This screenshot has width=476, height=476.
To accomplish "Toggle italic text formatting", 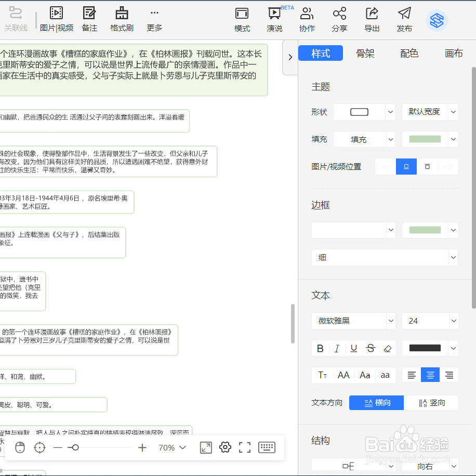I will click(x=337, y=348).
